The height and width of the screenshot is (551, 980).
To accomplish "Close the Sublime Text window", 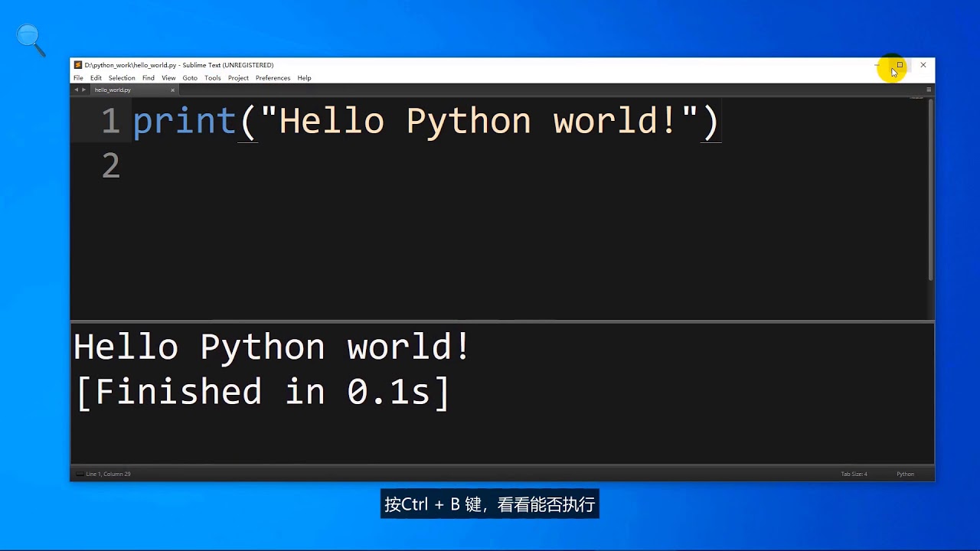I will [x=923, y=65].
